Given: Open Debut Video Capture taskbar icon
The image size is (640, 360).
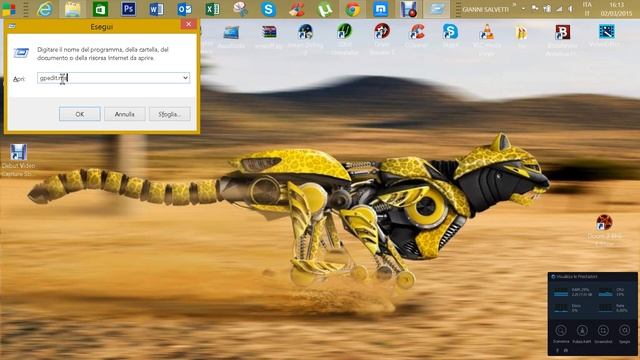Looking at the screenshot, I should 408,9.
